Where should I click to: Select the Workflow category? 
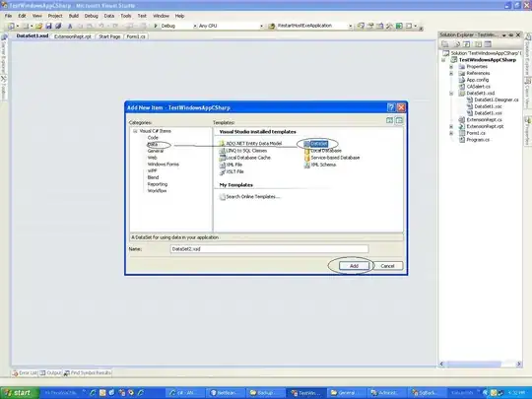(x=157, y=191)
